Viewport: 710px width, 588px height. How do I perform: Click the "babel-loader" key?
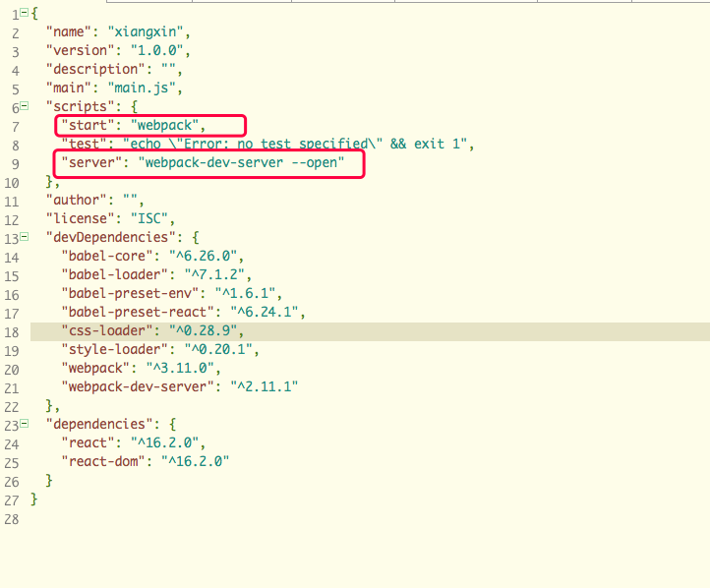click(x=114, y=274)
